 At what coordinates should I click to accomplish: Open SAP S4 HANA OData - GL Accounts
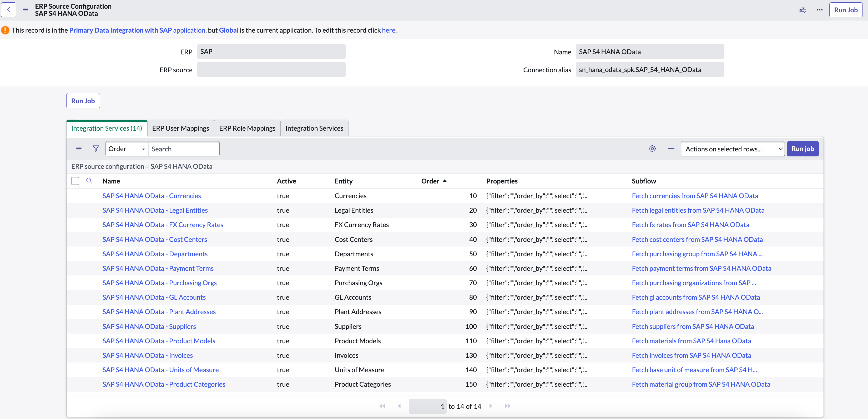point(154,297)
